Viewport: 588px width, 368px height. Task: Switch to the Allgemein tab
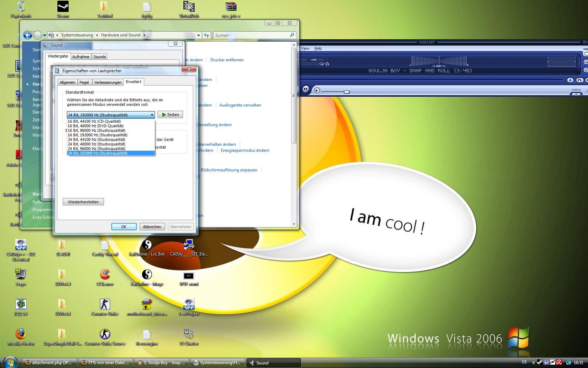[x=68, y=82]
